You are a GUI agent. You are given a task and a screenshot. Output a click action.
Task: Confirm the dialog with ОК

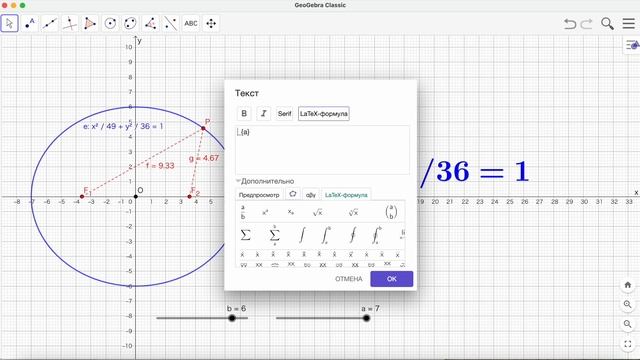[392, 279]
